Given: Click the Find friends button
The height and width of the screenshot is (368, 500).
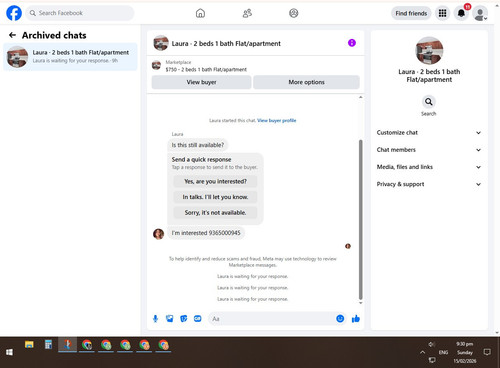Looking at the screenshot, I should coord(411,13).
